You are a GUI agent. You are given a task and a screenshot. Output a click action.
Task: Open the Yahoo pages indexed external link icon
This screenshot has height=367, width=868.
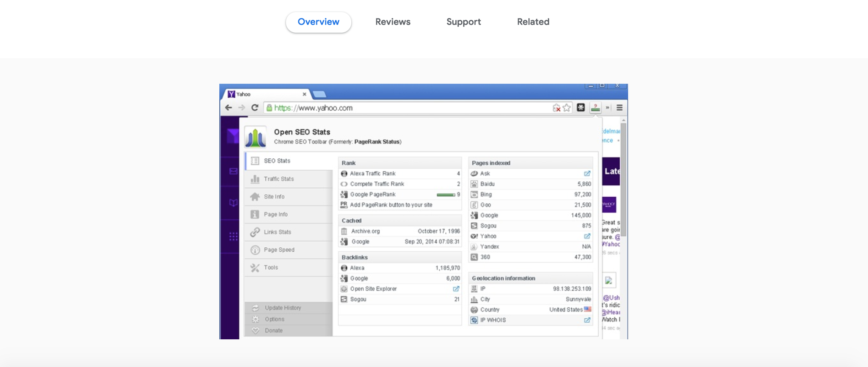coord(587,236)
